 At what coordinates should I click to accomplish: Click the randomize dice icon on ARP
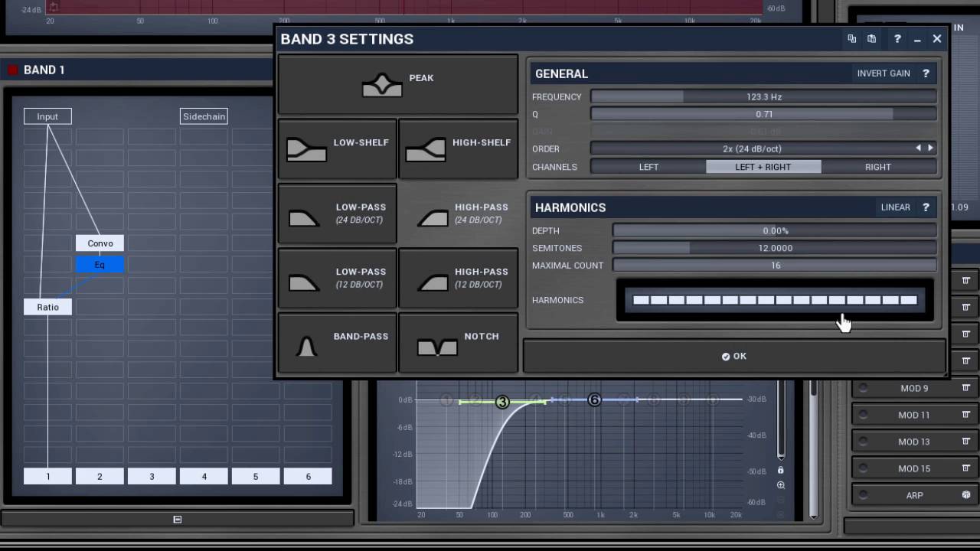(966, 495)
